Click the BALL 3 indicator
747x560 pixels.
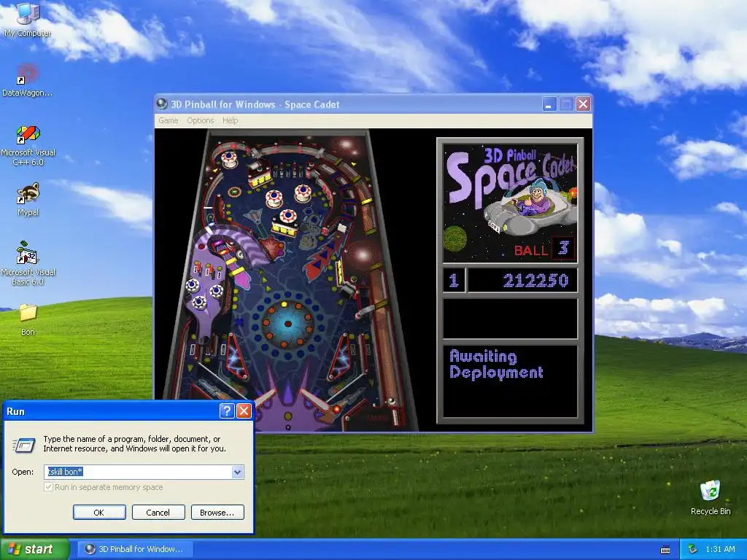tap(544, 249)
